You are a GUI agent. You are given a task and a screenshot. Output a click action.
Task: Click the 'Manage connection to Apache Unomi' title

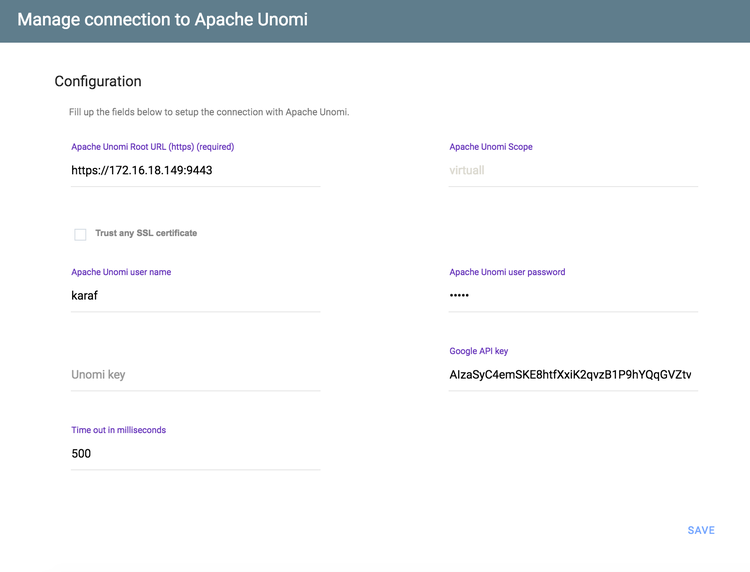(163, 20)
